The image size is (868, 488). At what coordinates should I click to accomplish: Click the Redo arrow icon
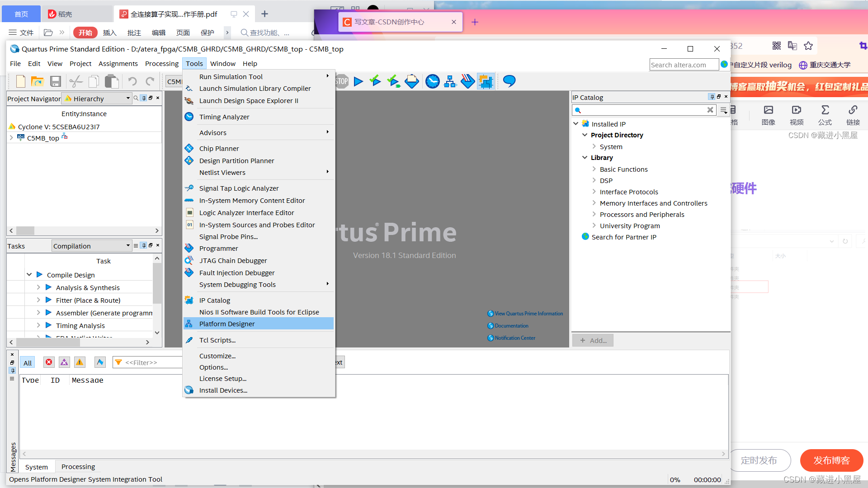(150, 82)
